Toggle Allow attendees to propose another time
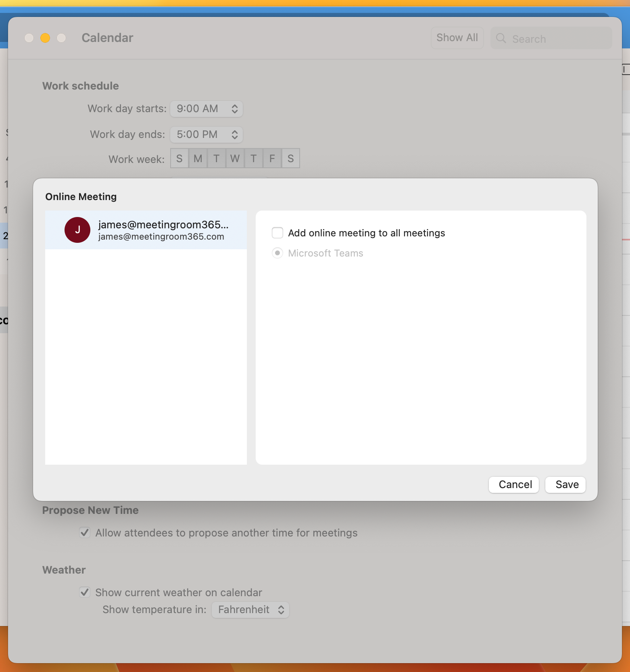The image size is (630, 672). pyautogui.click(x=85, y=532)
